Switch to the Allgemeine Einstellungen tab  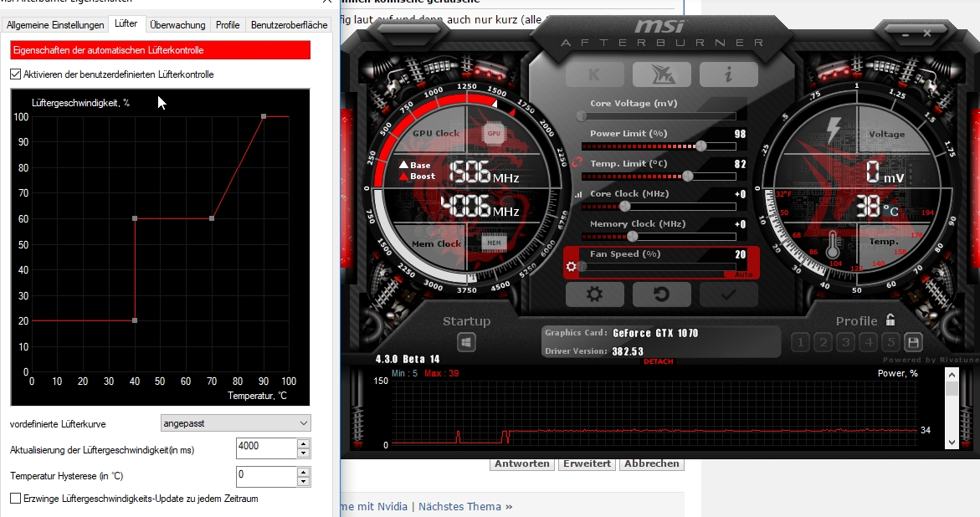(x=55, y=25)
